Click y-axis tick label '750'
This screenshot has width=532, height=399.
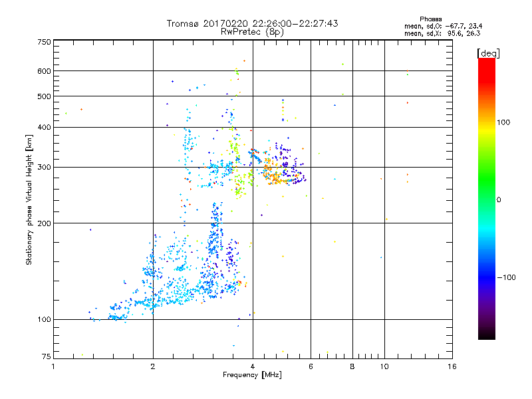click(x=44, y=42)
